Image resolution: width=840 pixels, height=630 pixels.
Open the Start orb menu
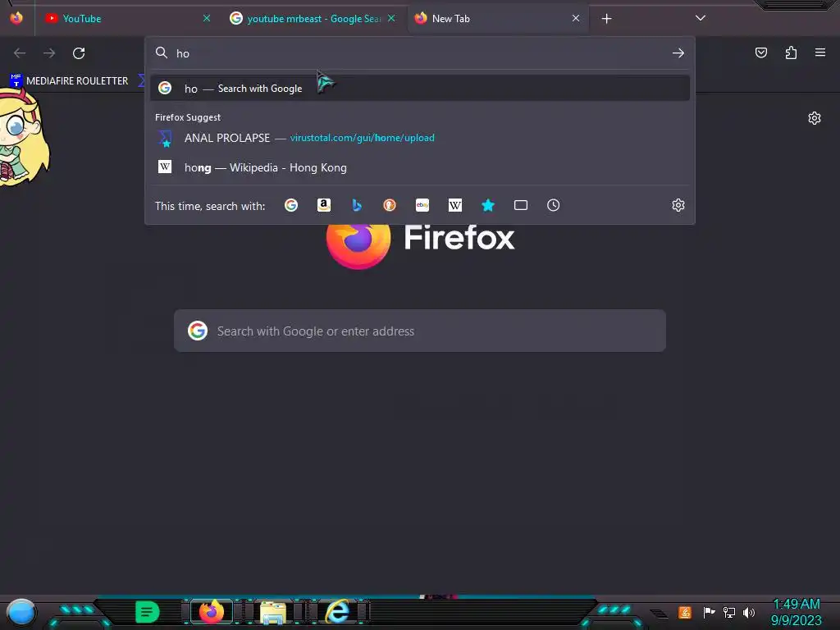(x=21, y=612)
